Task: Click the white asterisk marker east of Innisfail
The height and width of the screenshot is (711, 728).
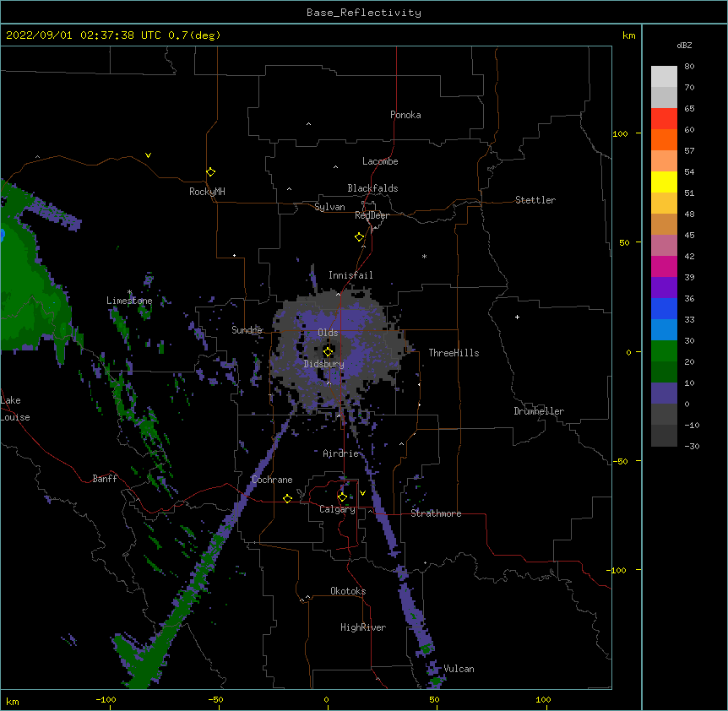Action: pyautogui.click(x=424, y=256)
